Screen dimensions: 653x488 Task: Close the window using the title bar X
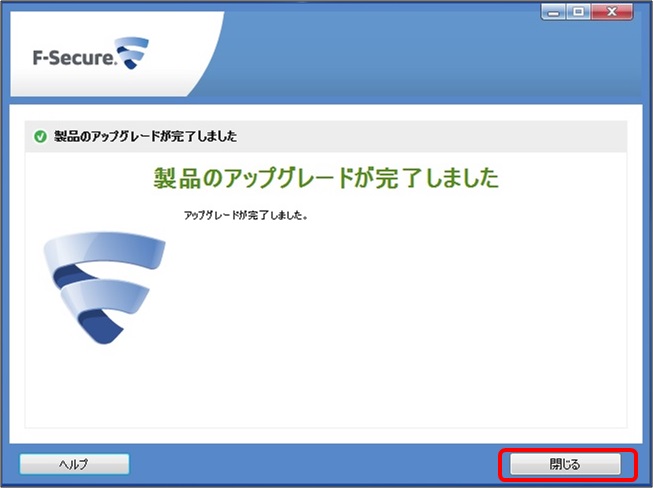pyautogui.click(x=612, y=12)
